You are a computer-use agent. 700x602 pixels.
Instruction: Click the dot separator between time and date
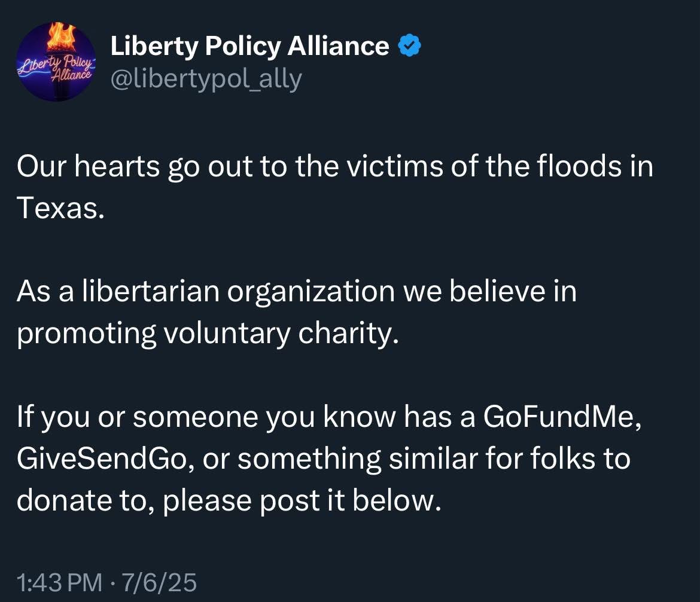112,581
